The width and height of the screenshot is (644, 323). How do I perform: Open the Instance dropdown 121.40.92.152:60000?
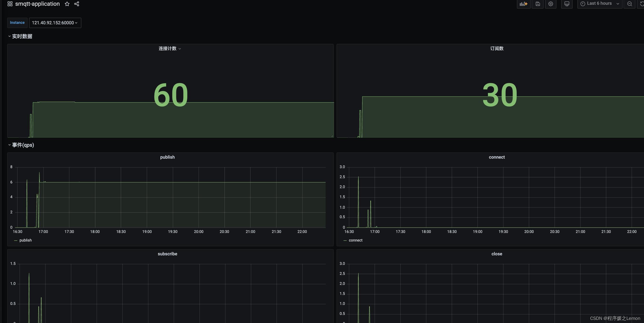(x=55, y=23)
